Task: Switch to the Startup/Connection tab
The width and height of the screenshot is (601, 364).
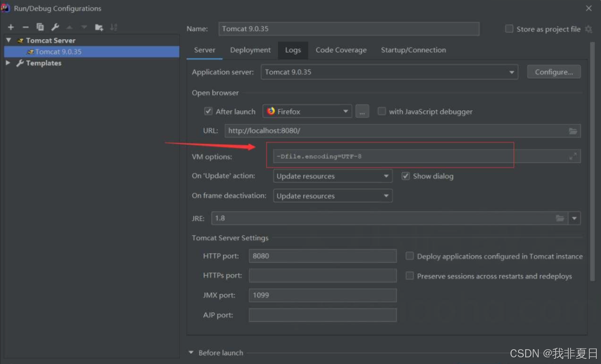Action: [413, 50]
